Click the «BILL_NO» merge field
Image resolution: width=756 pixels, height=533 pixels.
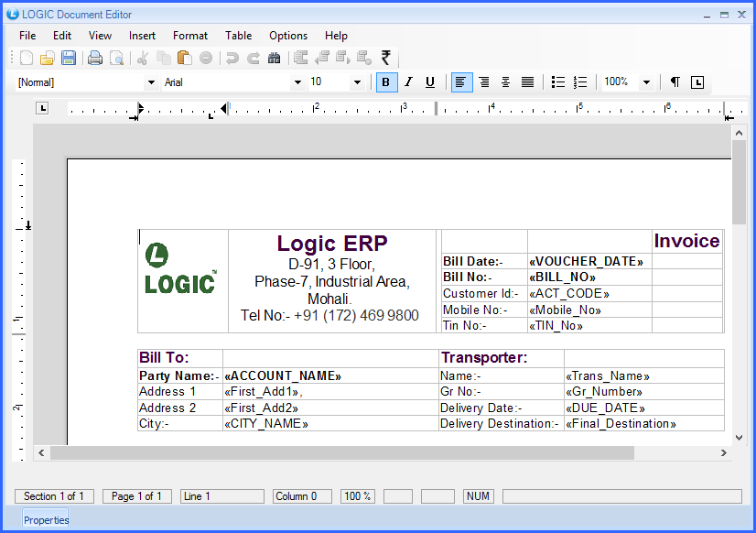click(x=562, y=277)
